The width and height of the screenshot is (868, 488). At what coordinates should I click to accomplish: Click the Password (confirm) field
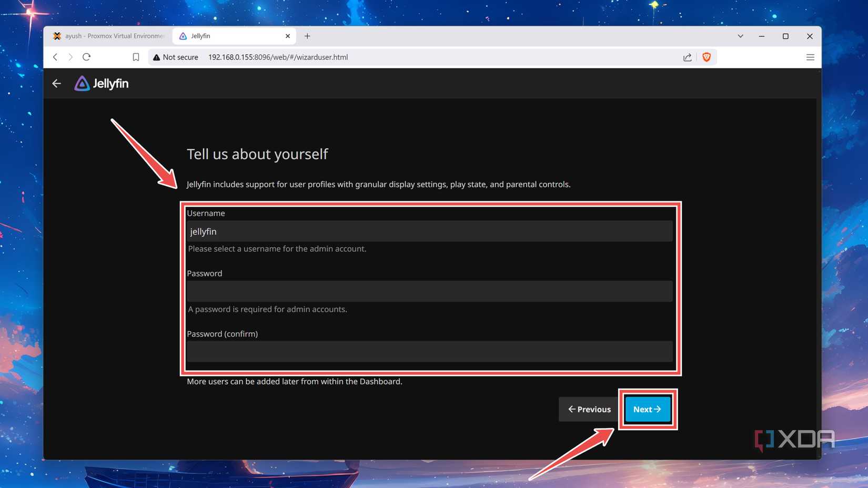coord(429,351)
